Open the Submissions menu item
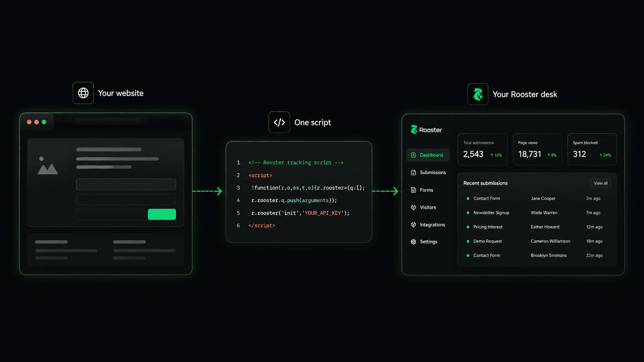 point(428,172)
